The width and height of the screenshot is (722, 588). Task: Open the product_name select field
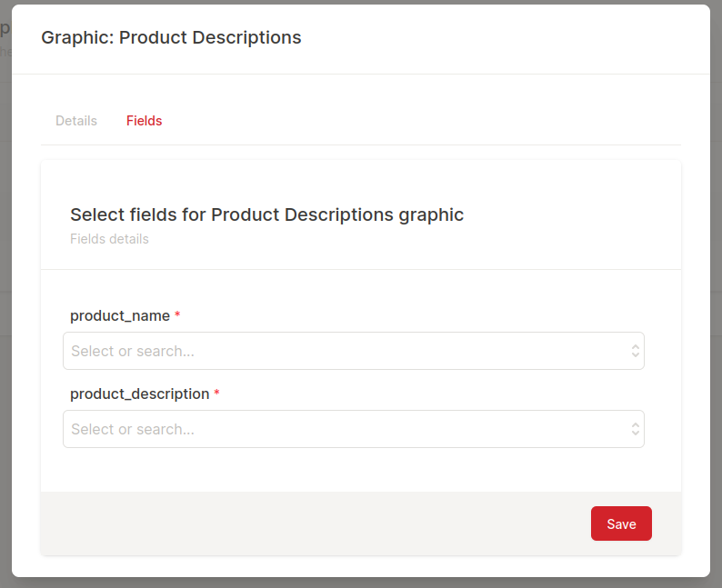pyautogui.click(x=354, y=351)
